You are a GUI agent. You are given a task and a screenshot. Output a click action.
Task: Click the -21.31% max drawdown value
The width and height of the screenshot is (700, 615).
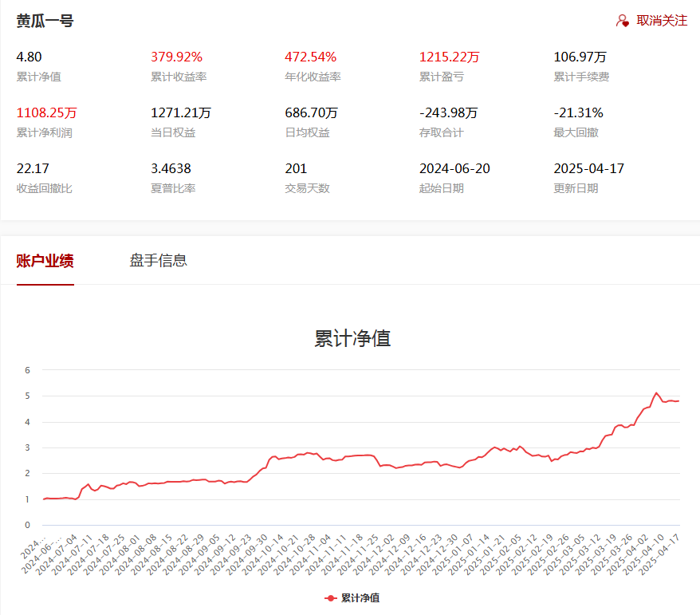point(578,112)
